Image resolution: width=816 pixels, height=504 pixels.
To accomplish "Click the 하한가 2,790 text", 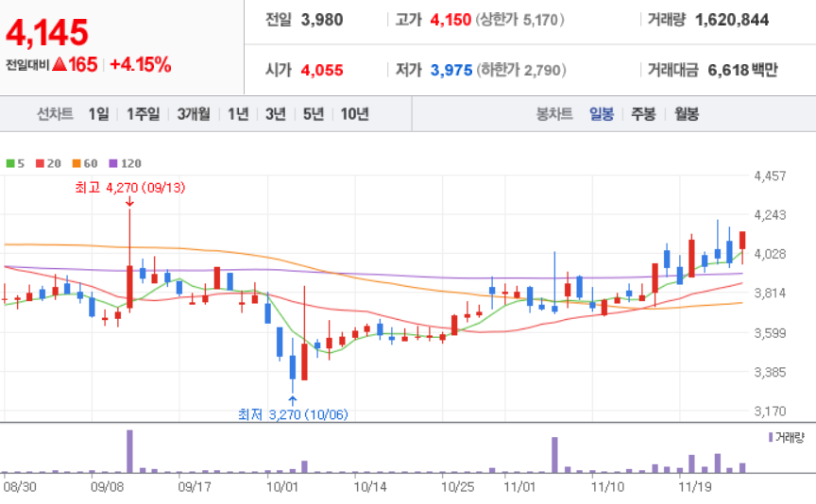I will click(521, 70).
